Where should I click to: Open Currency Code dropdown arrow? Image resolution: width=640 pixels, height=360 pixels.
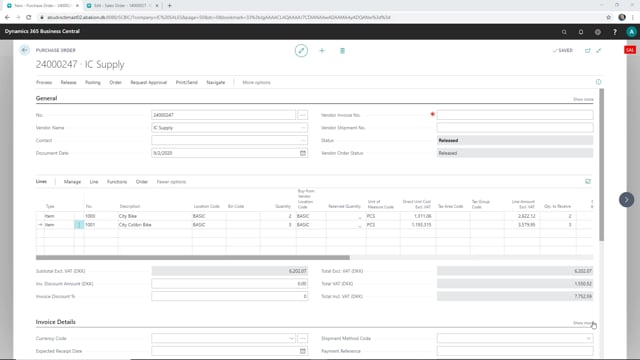pyautogui.click(x=291, y=338)
